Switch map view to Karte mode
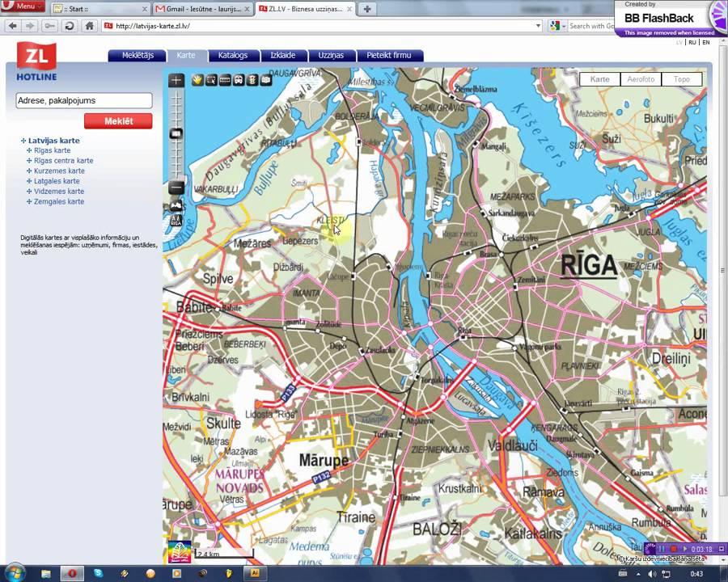This screenshot has width=728, height=582. 600,79
